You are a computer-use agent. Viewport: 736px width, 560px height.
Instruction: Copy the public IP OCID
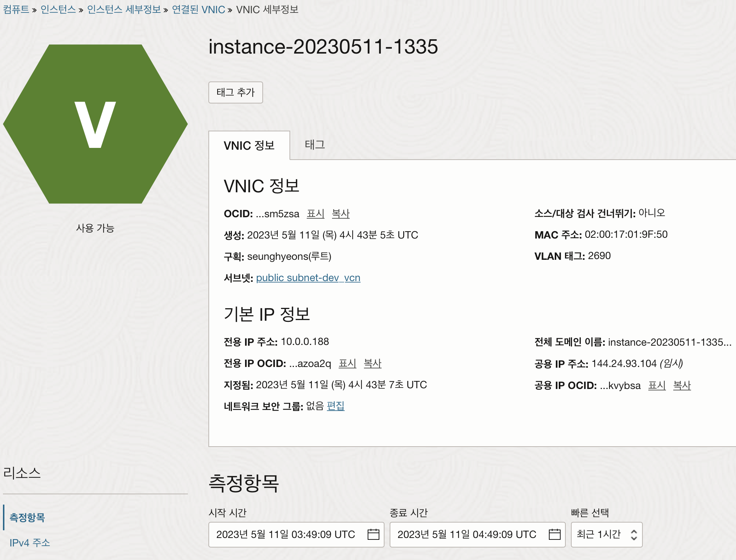(x=682, y=385)
